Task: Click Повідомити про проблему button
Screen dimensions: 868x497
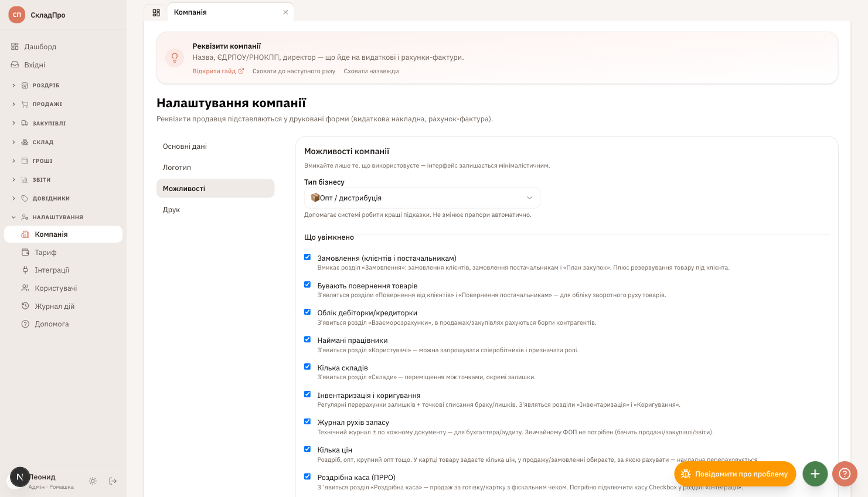Action: [735, 474]
